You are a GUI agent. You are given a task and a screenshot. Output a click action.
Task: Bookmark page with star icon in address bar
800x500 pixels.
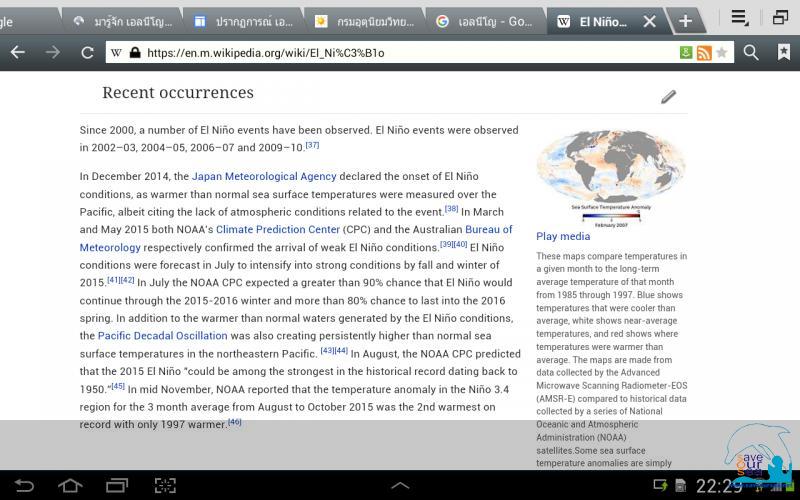pos(722,53)
